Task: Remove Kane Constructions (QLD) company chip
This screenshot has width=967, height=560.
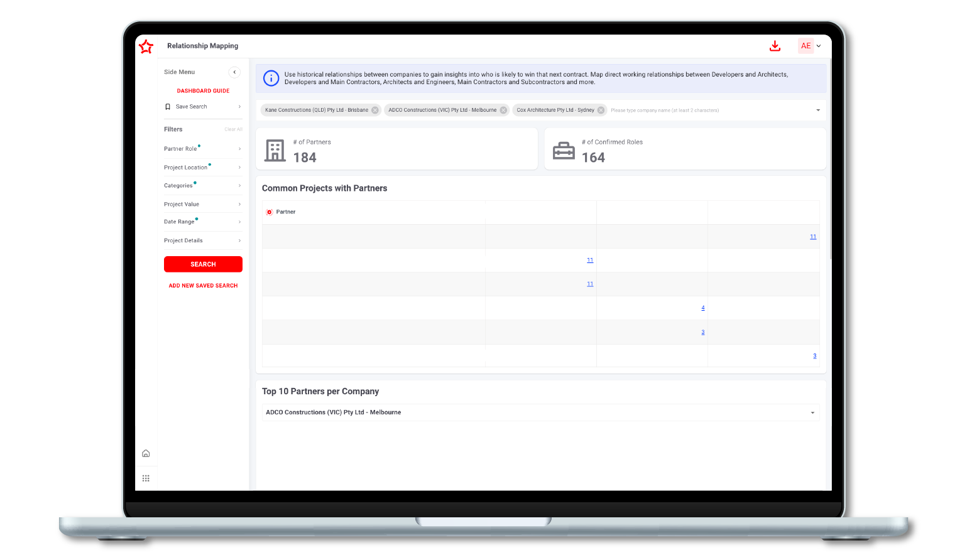Action: tap(375, 110)
